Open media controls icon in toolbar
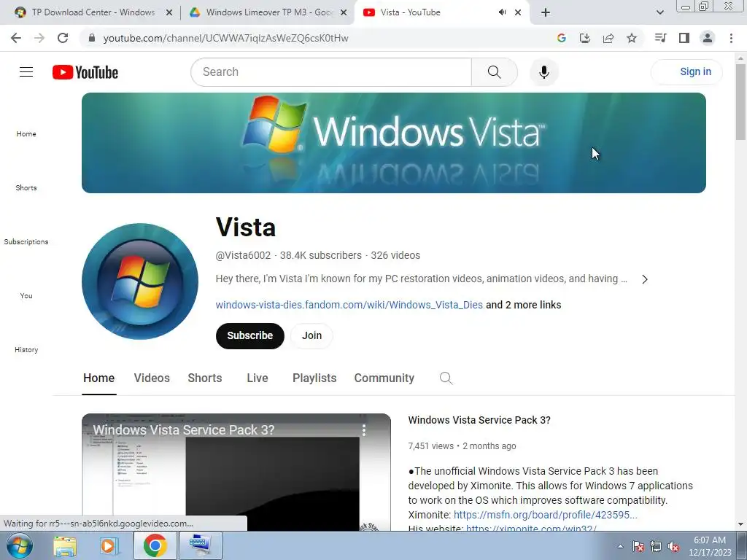This screenshot has width=747, height=560. pos(660,38)
